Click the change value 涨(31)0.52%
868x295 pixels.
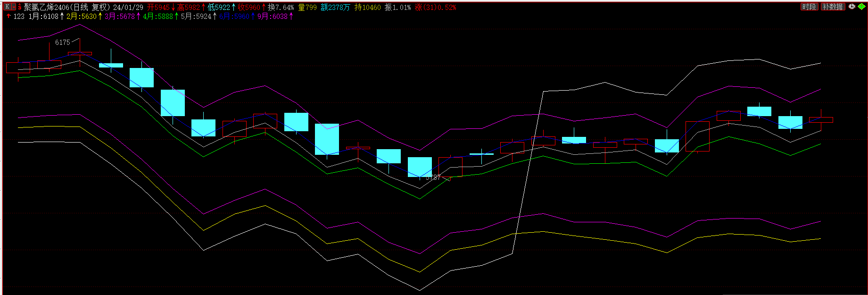(x=436, y=7)
